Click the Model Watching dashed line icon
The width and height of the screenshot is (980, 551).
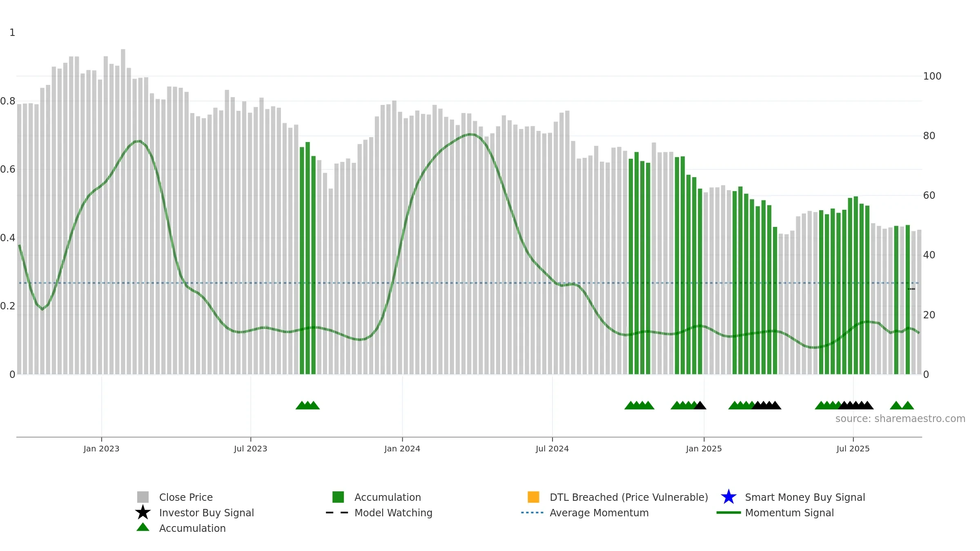point(337,513)
